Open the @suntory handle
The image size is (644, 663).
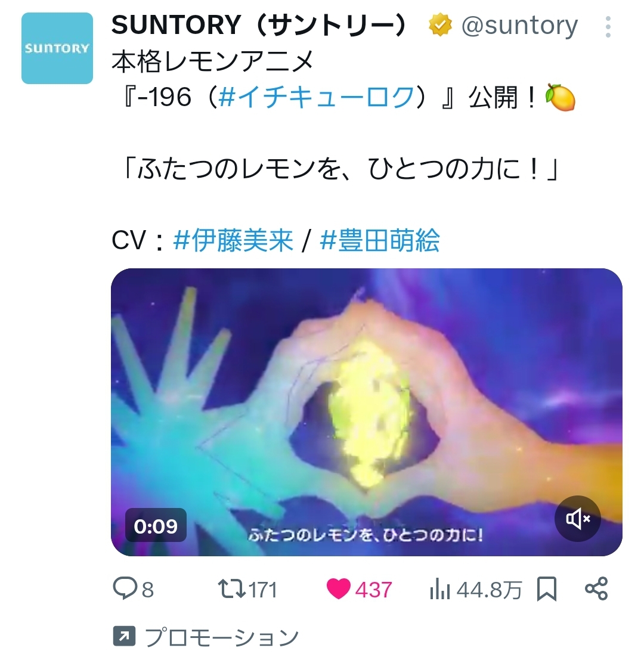[520, 26]
